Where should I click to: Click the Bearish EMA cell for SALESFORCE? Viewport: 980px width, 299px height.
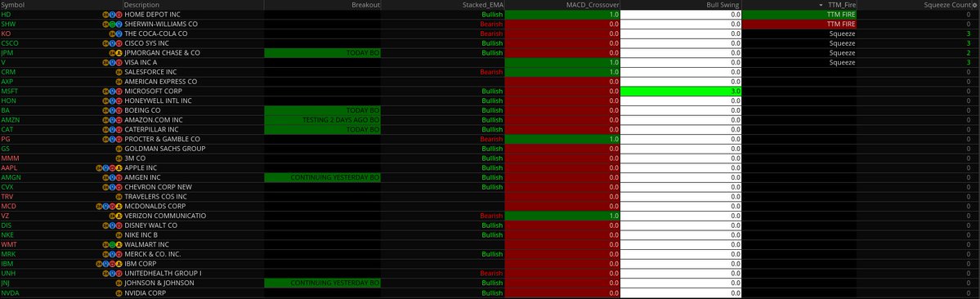[443, 72]
